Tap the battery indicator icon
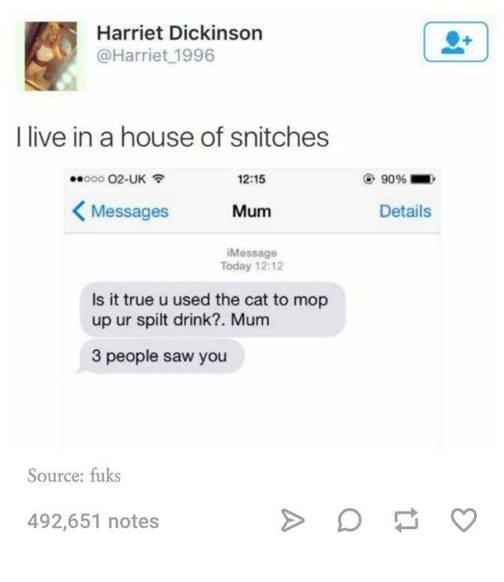The image size is (504, 582). (x=422, y=180)
